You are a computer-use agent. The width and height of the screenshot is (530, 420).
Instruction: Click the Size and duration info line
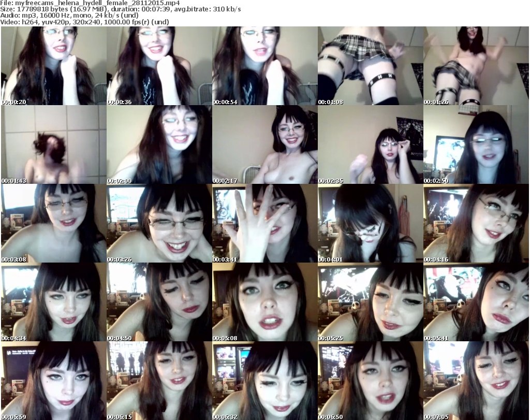pos(120,9)
